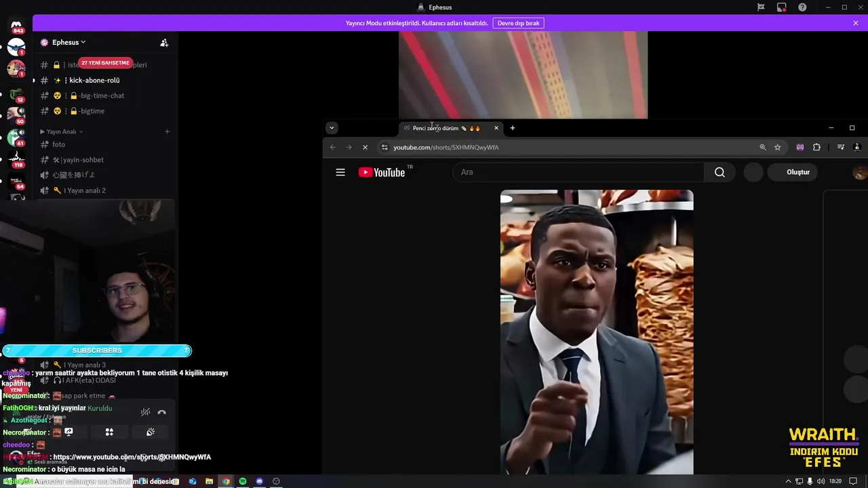Viewport: 868px width, 488px height.
Task: Start an activity in Discord voice panel
Action: click(109, 432)
